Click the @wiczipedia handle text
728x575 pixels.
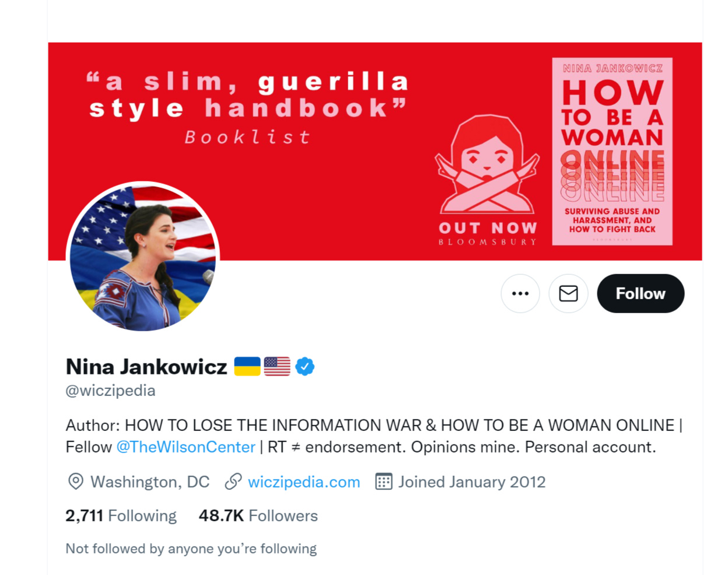click(x=110, y=390)
